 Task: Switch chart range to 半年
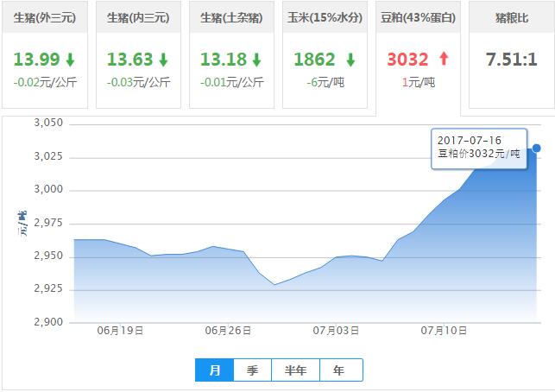[295, 370]
